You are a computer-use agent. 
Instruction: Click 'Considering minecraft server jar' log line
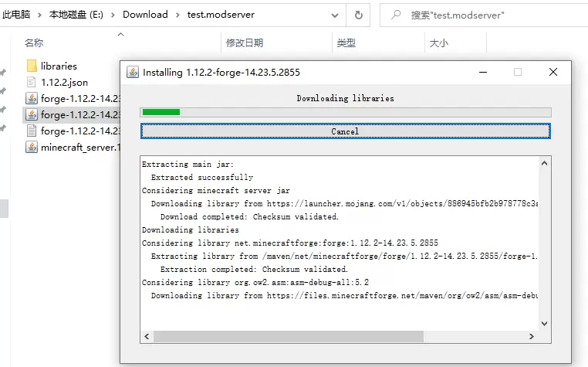(216, 190)
